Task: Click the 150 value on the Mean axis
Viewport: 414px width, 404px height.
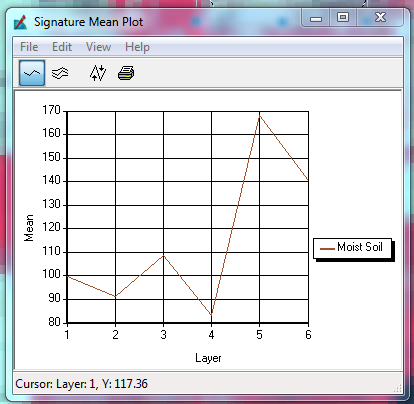Action: click(52, 157)
